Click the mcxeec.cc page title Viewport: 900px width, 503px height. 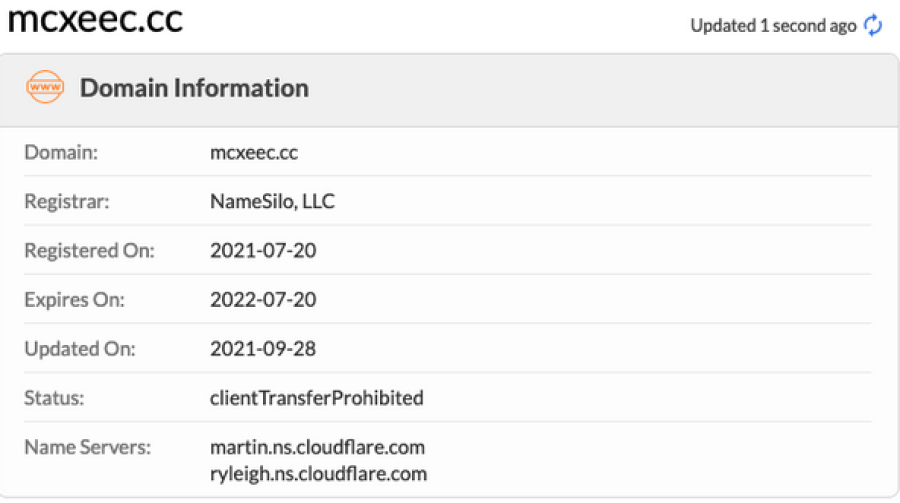tap(96, 20)
